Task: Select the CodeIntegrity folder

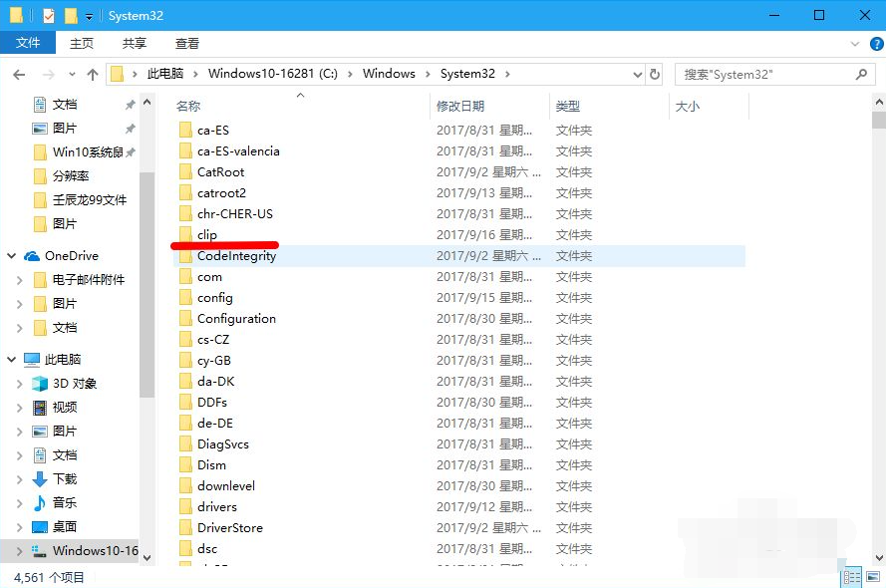Action: tap(237, 256)
